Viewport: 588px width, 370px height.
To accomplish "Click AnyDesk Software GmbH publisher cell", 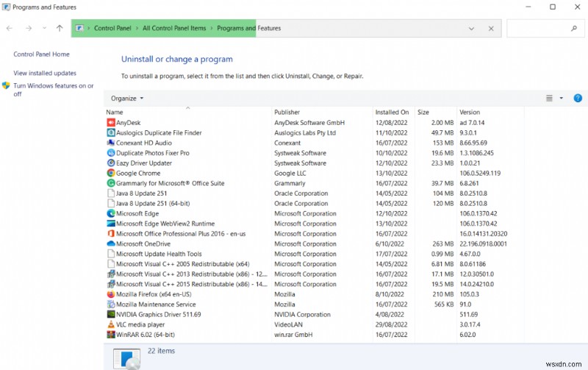I will pos(309,123).
